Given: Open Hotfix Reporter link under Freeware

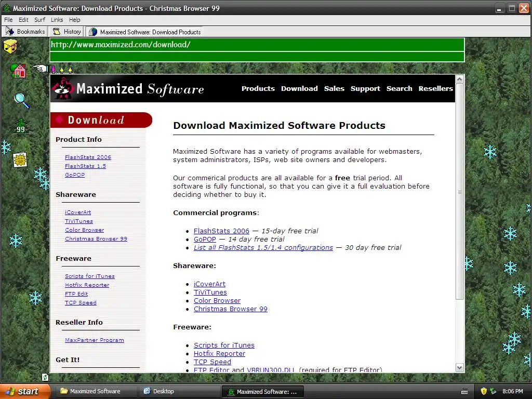Looking at the screenshot, I should click(x=220, y=353).
